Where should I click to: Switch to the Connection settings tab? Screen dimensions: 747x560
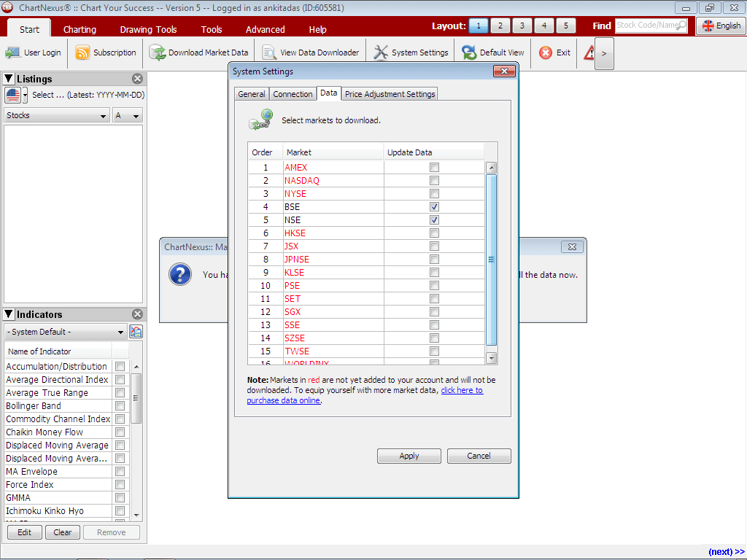coord(293,94)
